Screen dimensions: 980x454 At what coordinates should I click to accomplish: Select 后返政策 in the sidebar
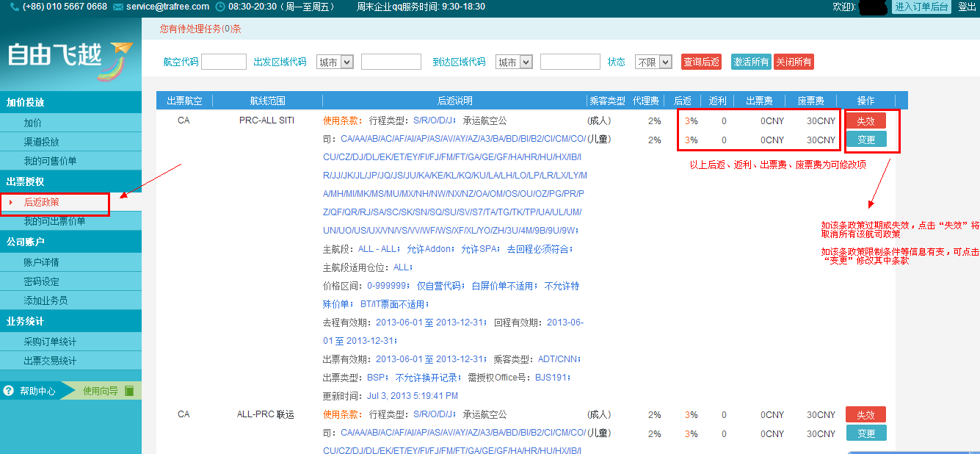(x=41, y=202)
